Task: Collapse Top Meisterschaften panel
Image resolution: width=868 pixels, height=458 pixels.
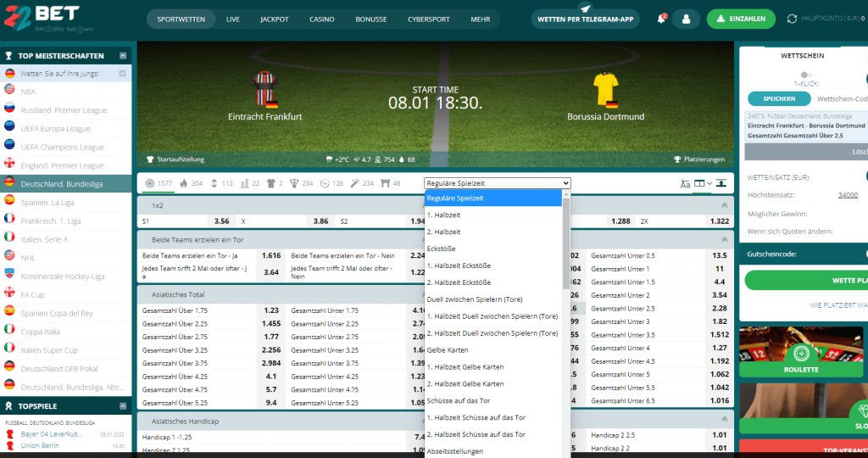Action: pos(123,56)
